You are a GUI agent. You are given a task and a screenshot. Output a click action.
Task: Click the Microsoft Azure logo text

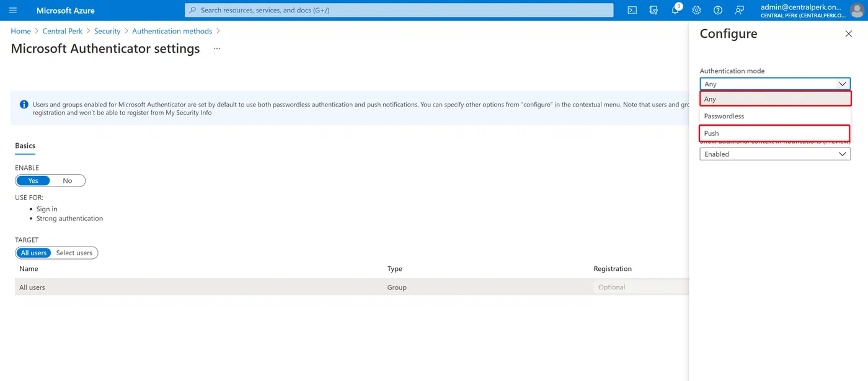[x=66, y=11]
